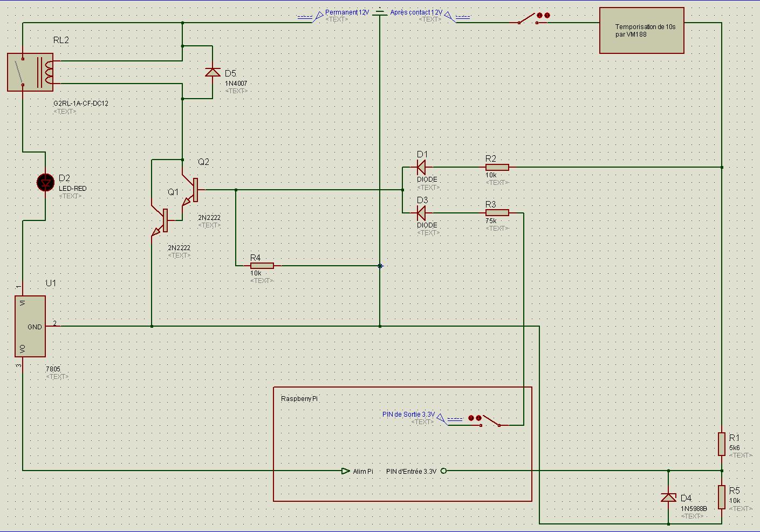This screenshot has width=760, height=532.
Task: Click the Après contact 12V terminal arrow
Action: pyautogui.click(x=449, y=16)
